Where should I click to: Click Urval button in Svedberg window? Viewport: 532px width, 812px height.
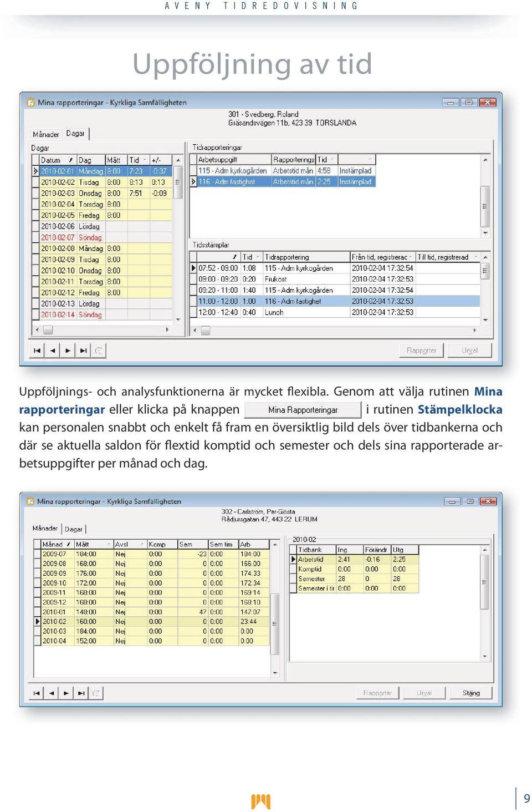tap(470, 351)
